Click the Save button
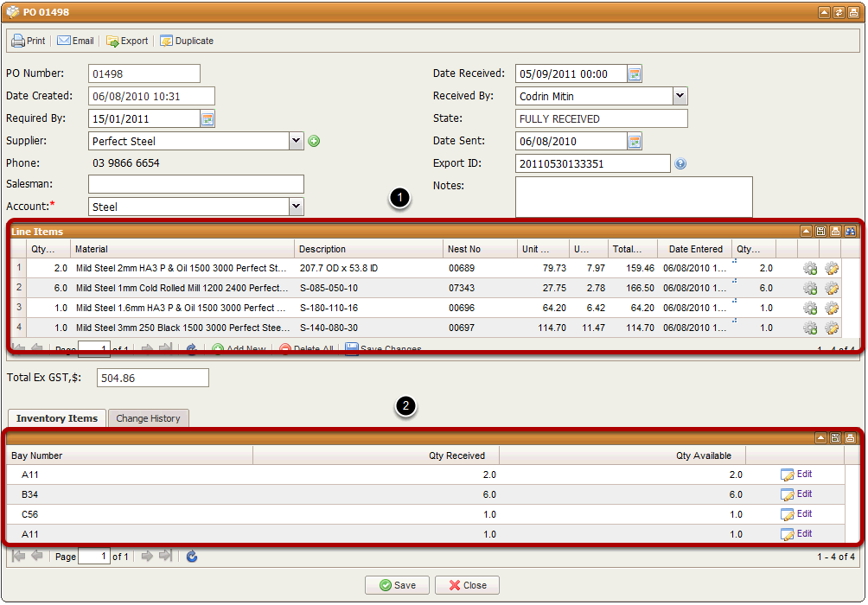The image size is (868, 605). (397, 585)
